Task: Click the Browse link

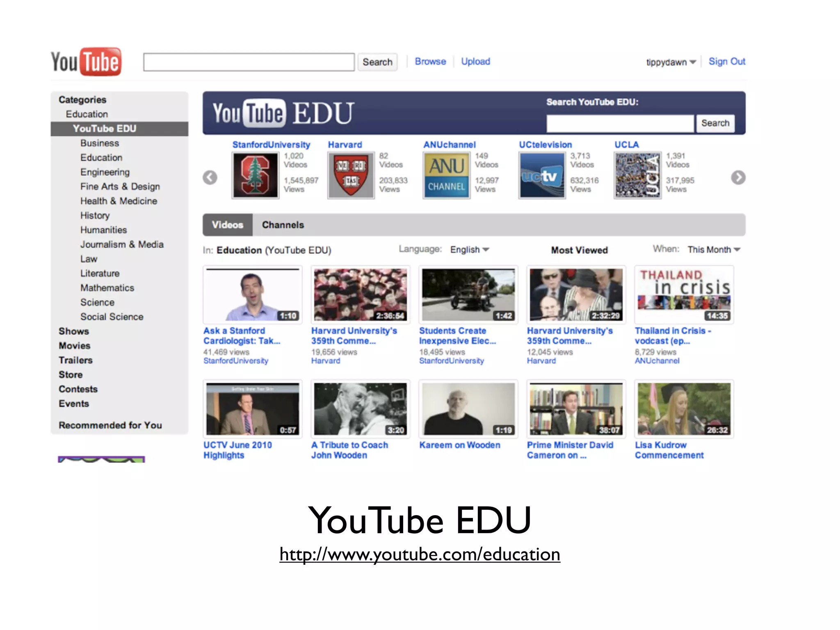Action: pos(430,62)
